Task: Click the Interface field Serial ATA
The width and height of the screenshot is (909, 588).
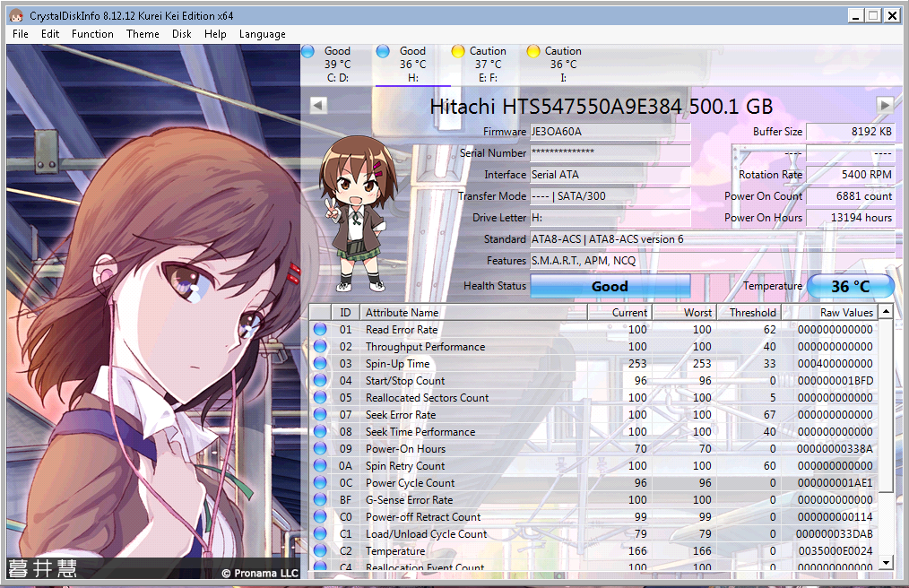Action: click(610, 175)
